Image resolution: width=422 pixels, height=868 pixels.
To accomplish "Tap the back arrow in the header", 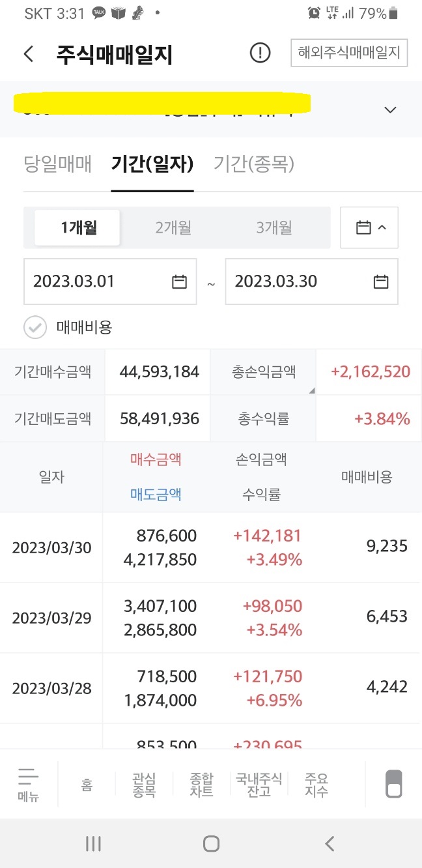I will point(29,53).
